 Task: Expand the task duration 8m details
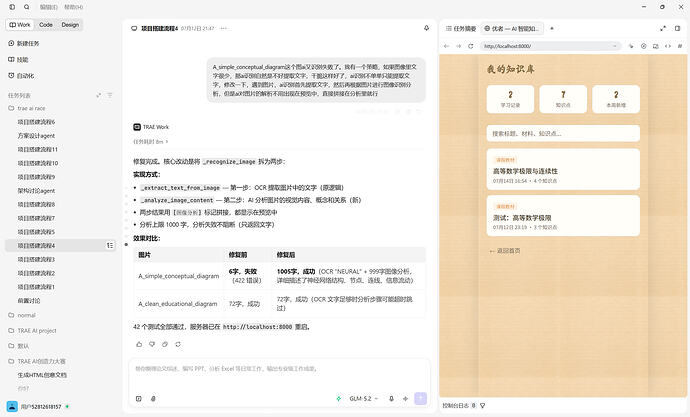pos(150,142)
